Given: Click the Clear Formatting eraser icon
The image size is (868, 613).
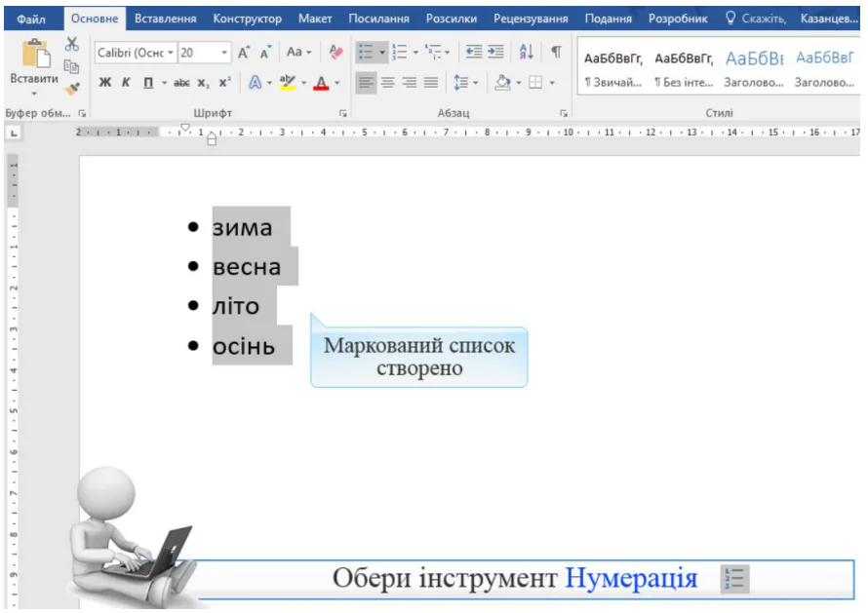Looking at the screenshot, I should [x=336, y=53].
